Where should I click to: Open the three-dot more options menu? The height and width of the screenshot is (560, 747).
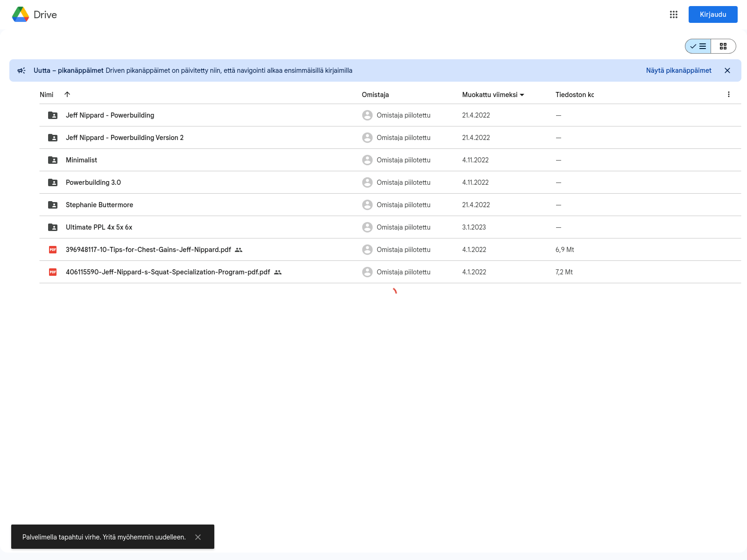coord(729,94)
